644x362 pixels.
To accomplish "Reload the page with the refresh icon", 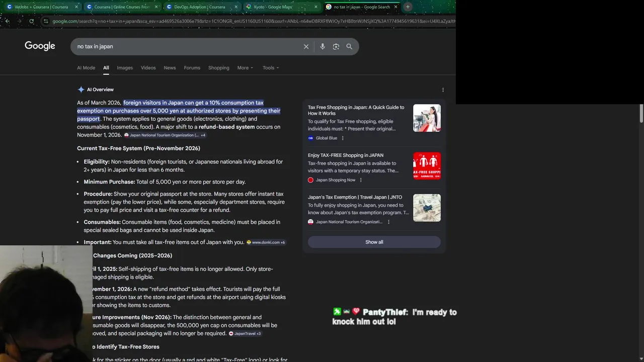I will tap(31, 21).
